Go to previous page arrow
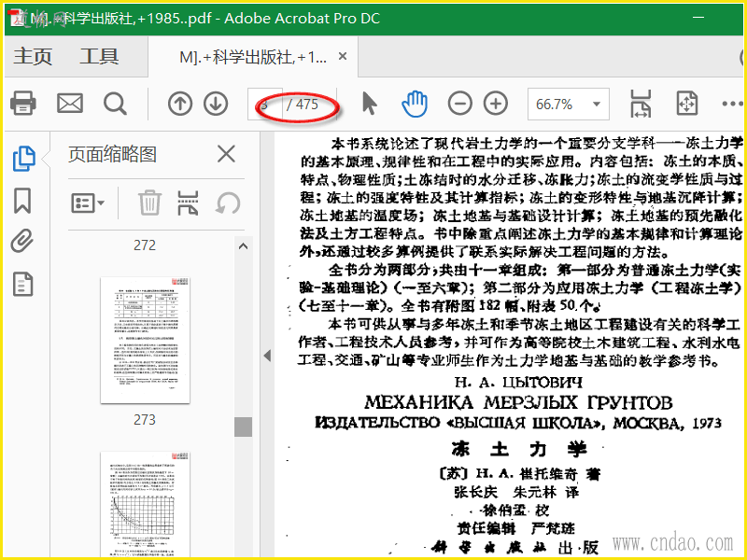Screen dimensions: 747x560 point(180,104)
